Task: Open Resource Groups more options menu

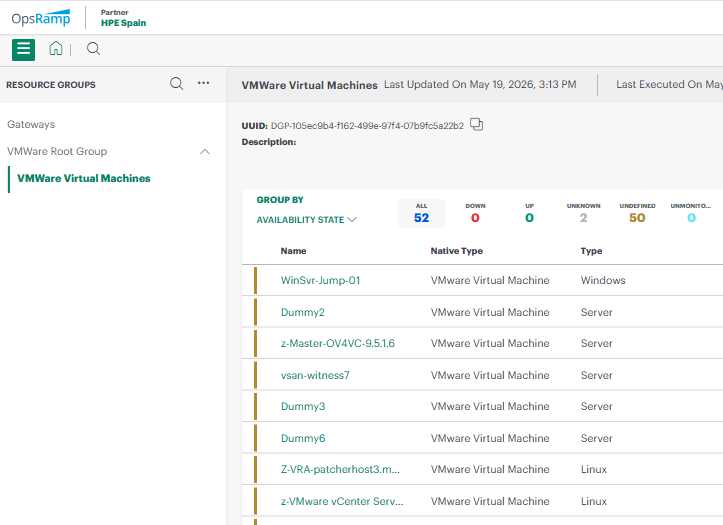Action: coord(203,83)
